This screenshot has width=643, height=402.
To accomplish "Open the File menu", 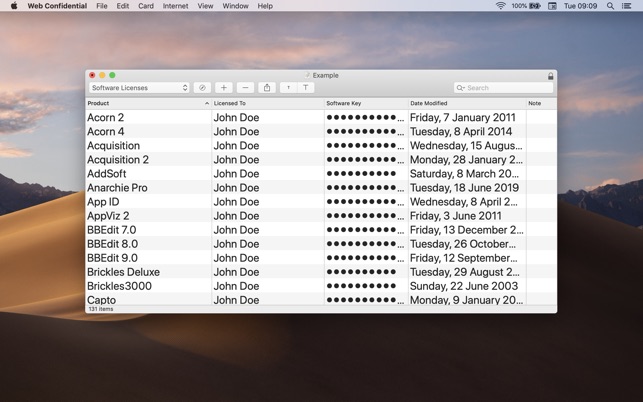I will tap(102, 6).
